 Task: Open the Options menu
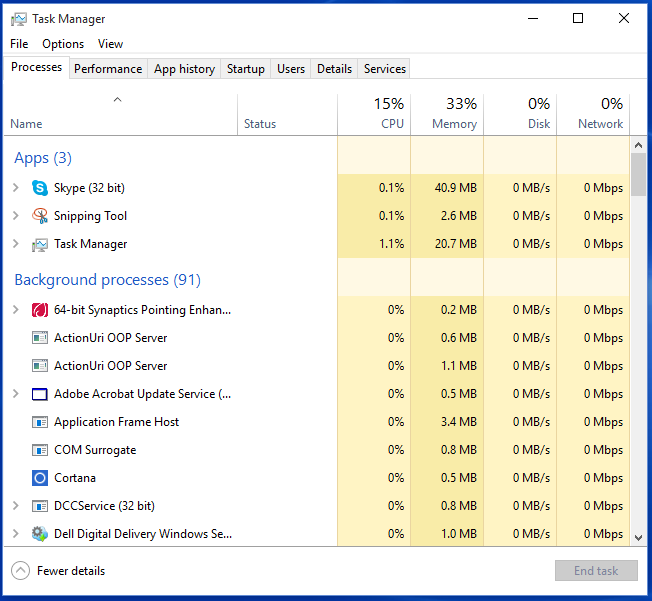click(x=63, y=44)
